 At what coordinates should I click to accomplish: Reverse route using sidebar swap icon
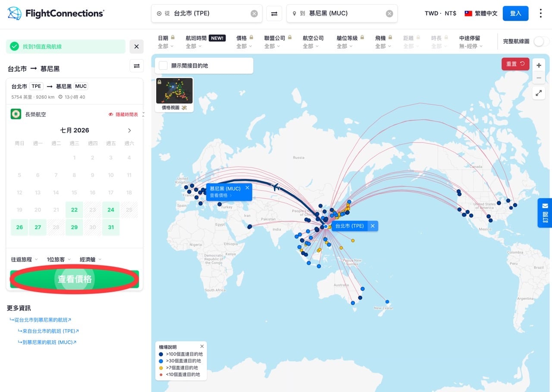click(x=136, y=66)
